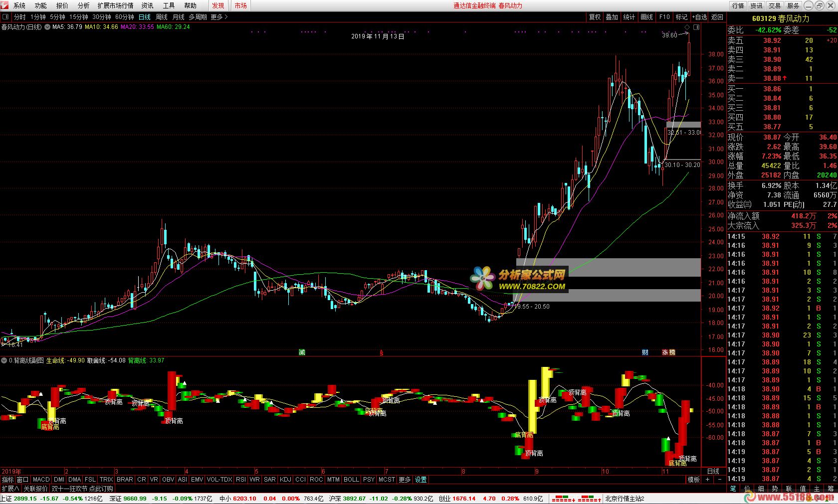Add stock with +自选
Image resolution: width=838 pixels, height=504 pixels.
point(699,17)
